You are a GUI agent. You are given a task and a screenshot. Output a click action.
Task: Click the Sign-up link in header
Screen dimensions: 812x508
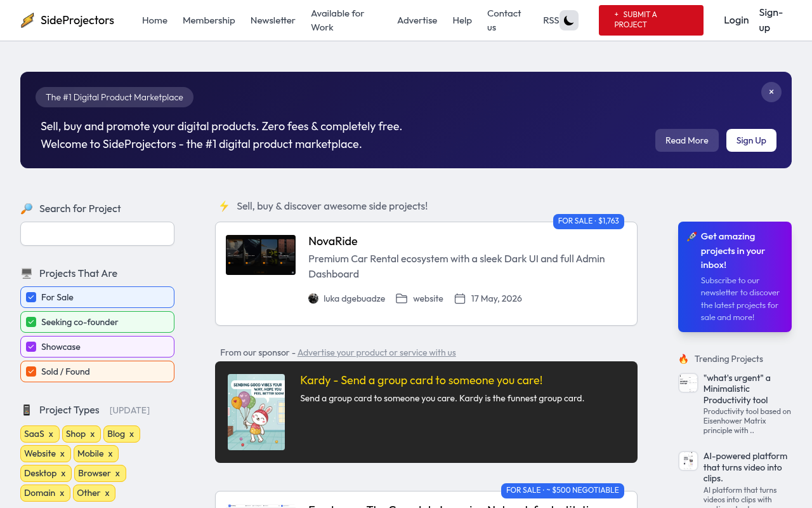[771, 20]
